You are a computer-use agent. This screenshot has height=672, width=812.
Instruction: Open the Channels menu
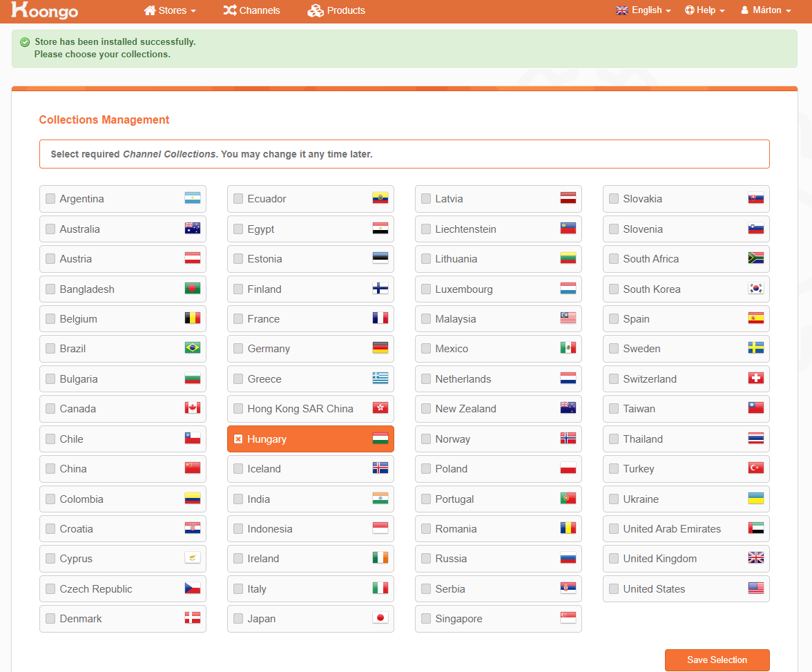coord(251,10)
